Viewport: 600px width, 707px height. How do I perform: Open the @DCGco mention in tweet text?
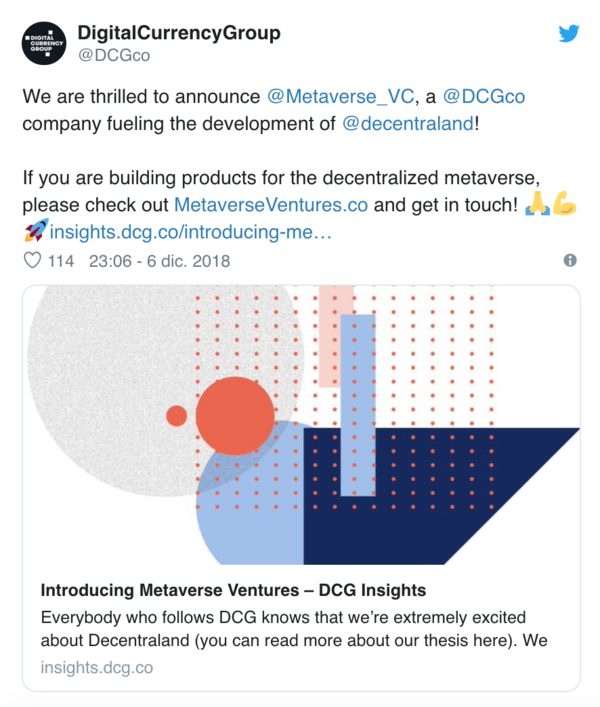click(x=484, y=96)
